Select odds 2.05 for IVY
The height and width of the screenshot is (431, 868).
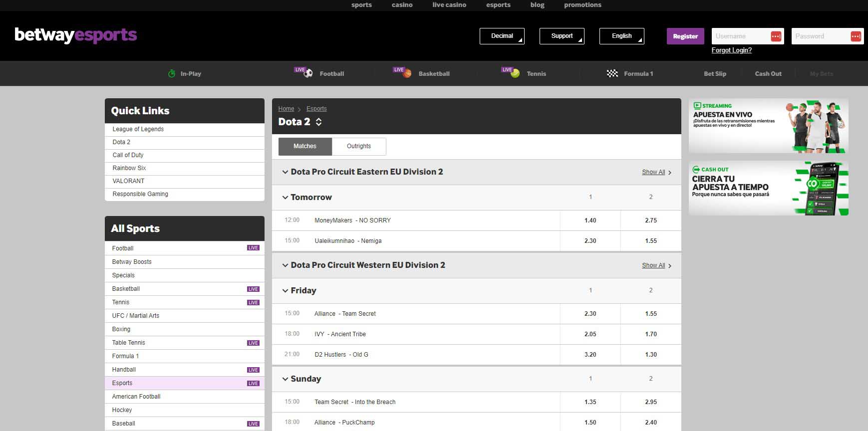tap(590, 334)
